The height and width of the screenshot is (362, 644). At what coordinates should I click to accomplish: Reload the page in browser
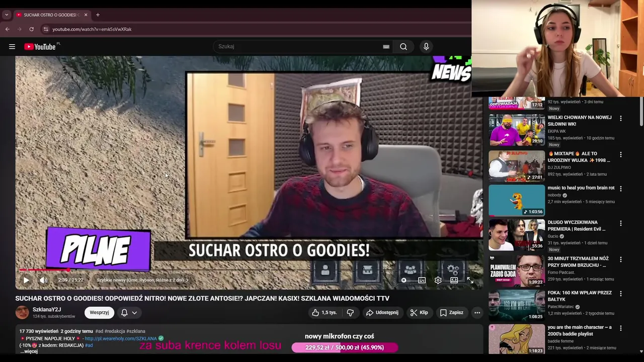tap(31, 29)
